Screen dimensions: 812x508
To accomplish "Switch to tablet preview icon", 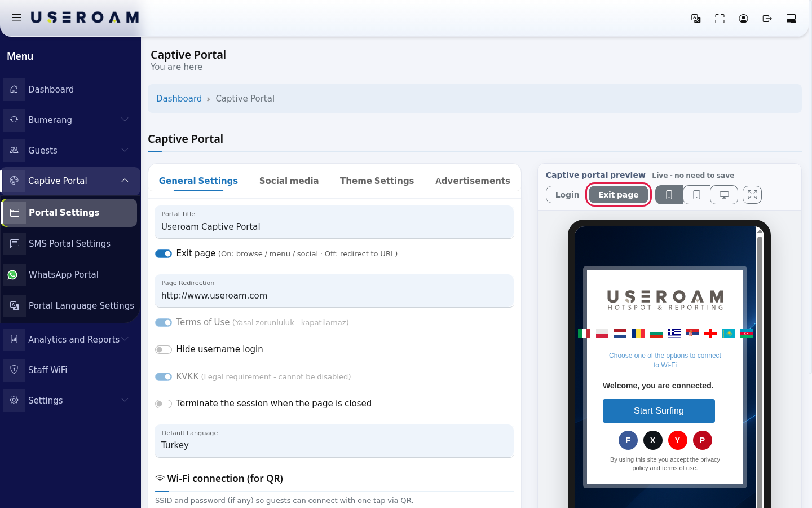I will pyautogui.click(x=697, y=195).
